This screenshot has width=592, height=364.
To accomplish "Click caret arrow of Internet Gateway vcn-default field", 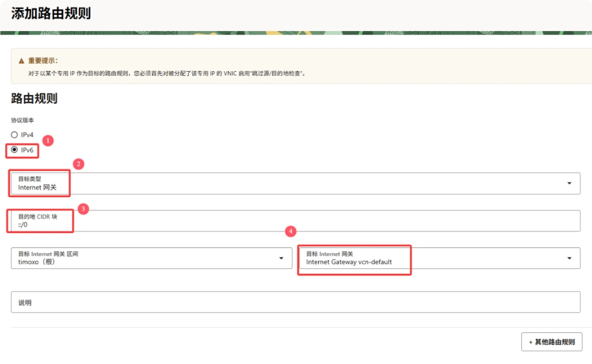I will [x=569, y=258].
